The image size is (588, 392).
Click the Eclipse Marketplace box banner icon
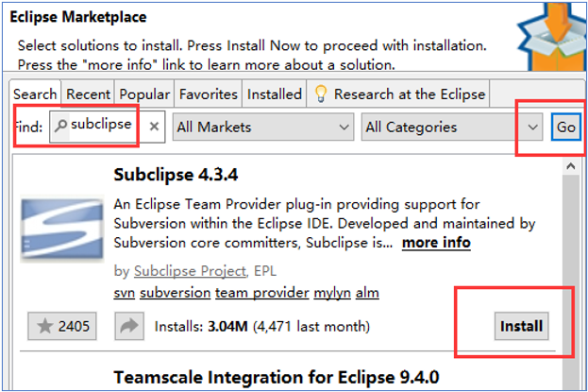[x=550, y=37]
